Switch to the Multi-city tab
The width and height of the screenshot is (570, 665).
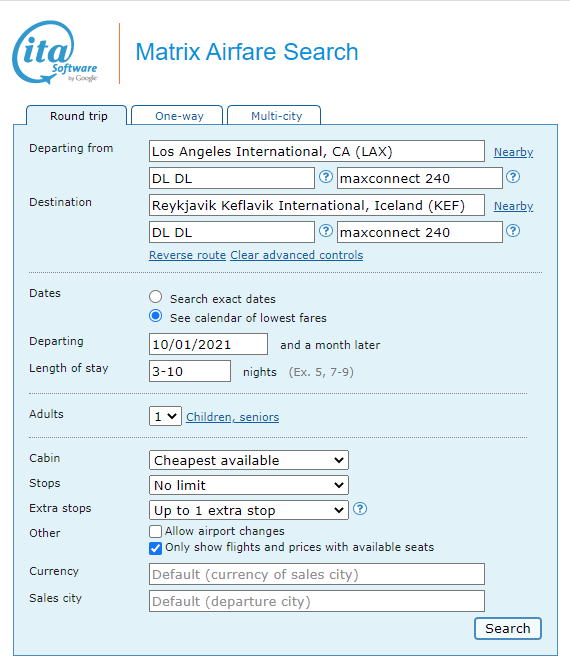274,115
